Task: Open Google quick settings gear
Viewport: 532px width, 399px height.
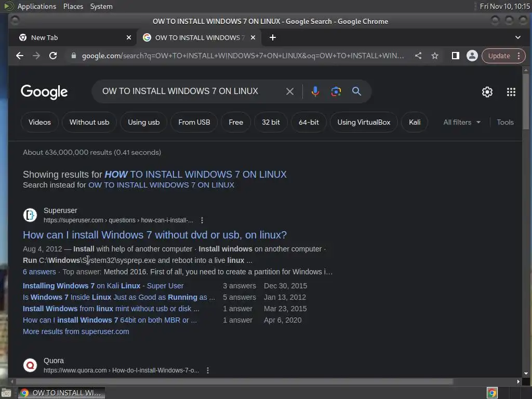Action: (x=487, y=91)
